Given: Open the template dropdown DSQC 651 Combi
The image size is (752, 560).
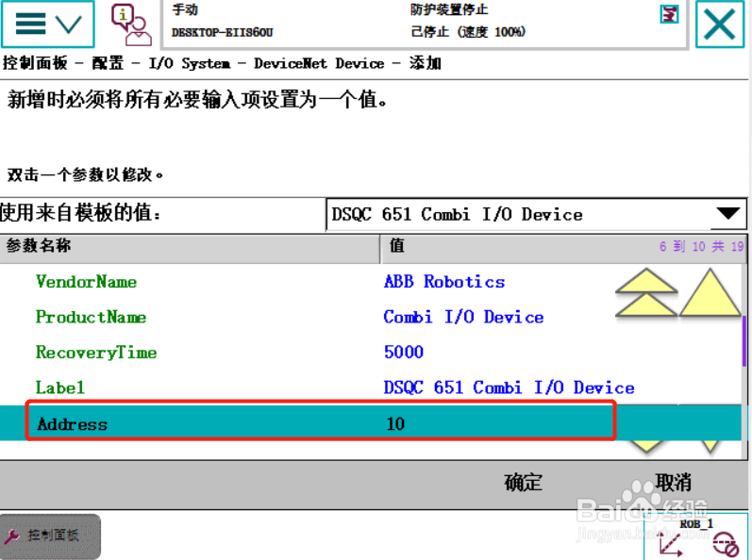Looking at the screenshot, I should click(x=536, y=214).
